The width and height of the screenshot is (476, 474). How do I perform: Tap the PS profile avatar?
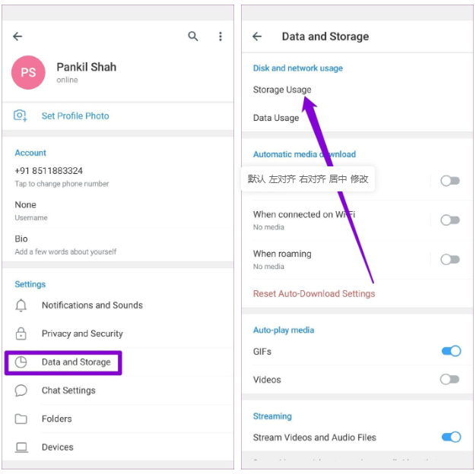point(29,73)
